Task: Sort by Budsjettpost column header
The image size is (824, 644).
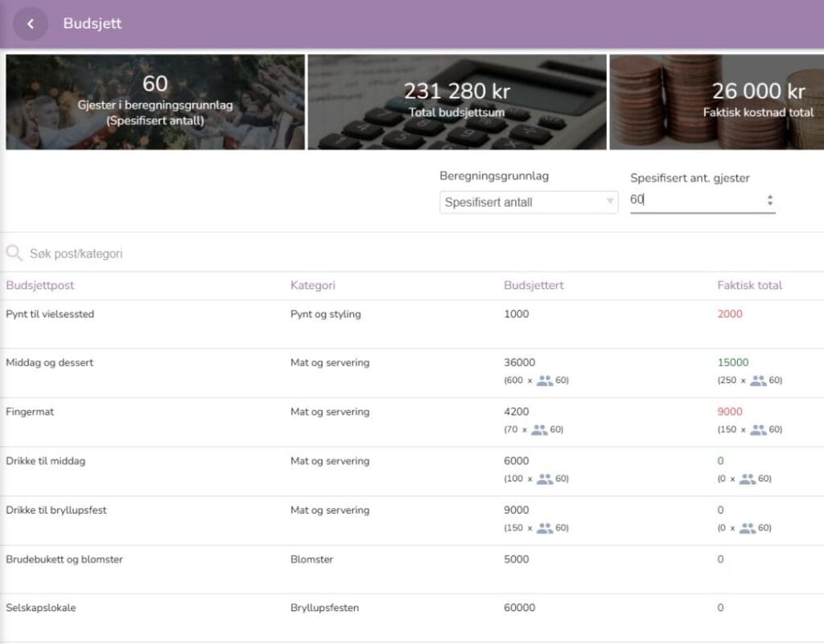Action: pyautogui.click(x=40, y=285)
